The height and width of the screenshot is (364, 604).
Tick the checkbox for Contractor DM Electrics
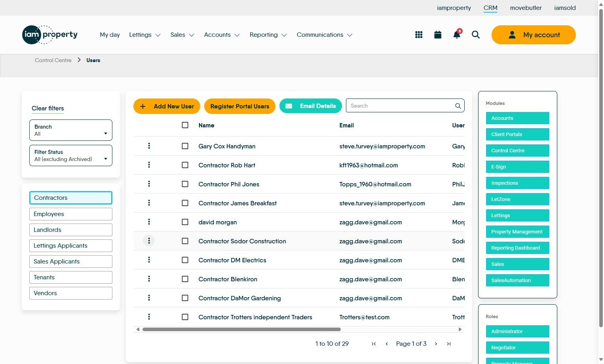coord(185,260)
